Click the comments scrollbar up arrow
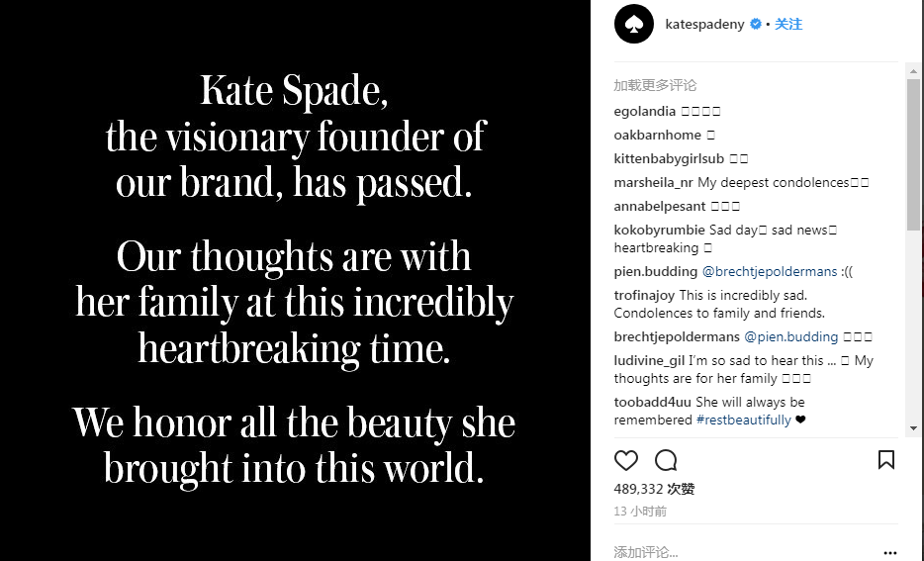 click(x=913, y=71)
